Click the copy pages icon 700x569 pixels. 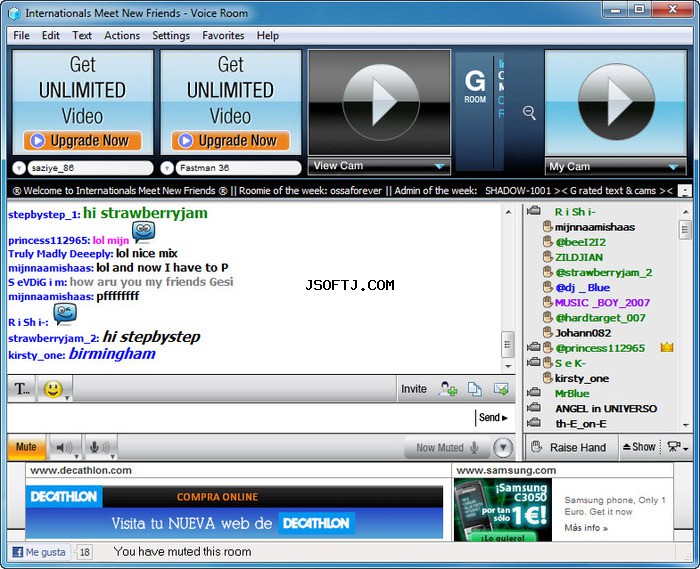[475, 389]
